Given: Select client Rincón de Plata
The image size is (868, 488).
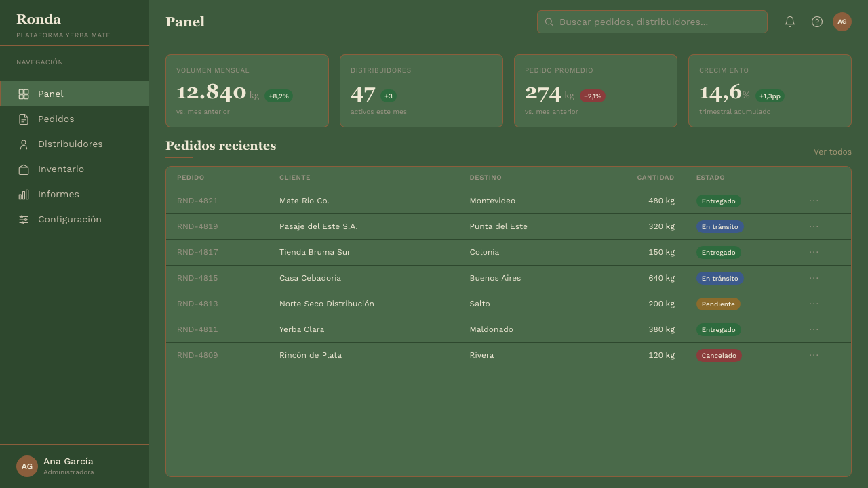Looking at the screenshot, I should [x=311, y=355].
